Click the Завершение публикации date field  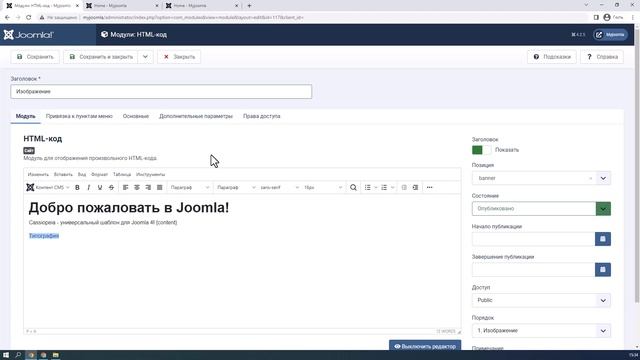click(x=533, y=269)
